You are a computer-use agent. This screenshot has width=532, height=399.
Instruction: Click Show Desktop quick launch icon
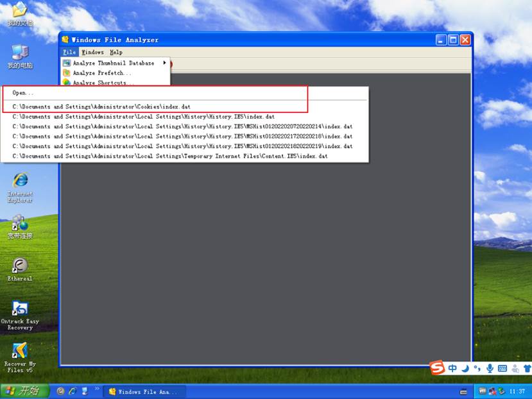click(x=85, y=391)
